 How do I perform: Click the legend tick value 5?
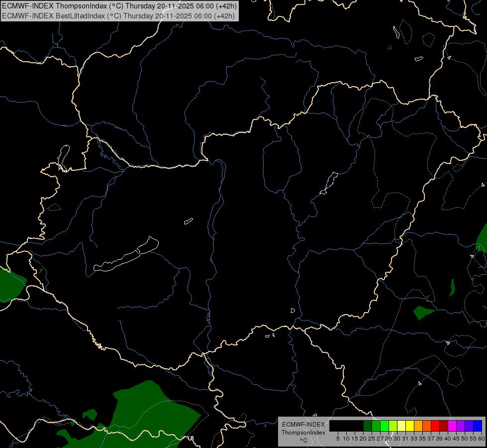pyautogui.click(x=338, y=439)
